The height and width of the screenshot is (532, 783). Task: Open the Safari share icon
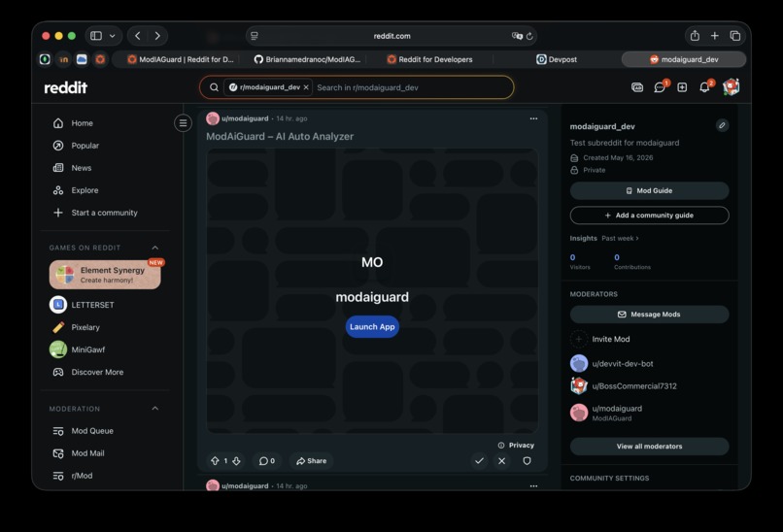tap(695, 35)
